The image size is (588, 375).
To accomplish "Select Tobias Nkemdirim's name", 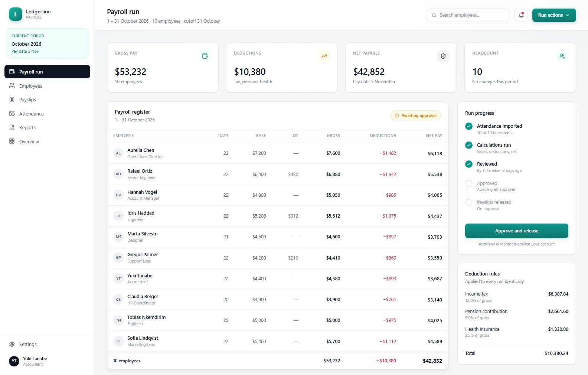I will coord(146,317).
